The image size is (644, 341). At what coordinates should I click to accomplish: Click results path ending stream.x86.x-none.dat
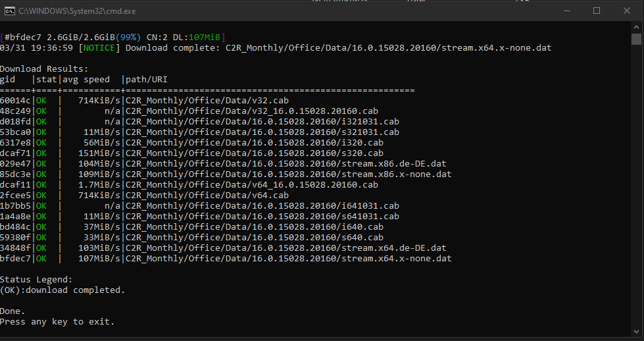point(289,174)
